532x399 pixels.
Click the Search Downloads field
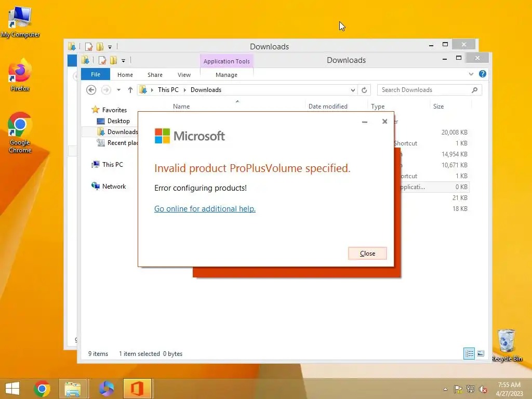point(430,90)
